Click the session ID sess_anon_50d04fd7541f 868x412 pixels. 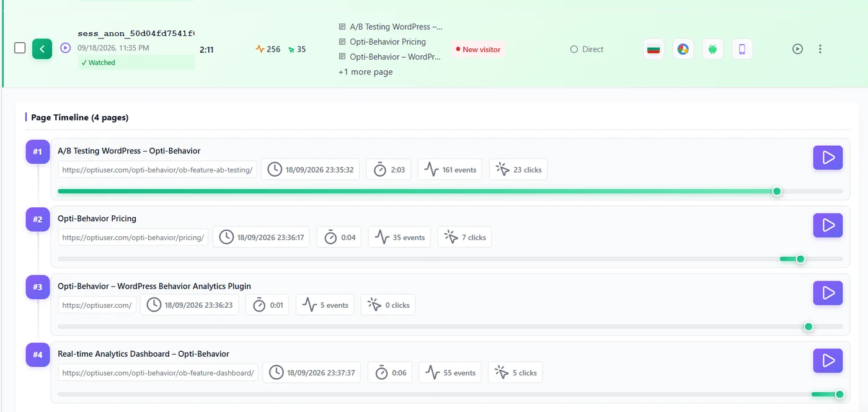coord(136,33)
